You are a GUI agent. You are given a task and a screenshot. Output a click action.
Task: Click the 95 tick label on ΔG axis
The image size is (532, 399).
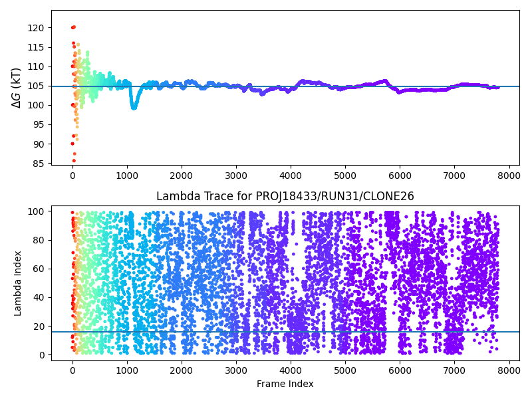click(39, 124)
